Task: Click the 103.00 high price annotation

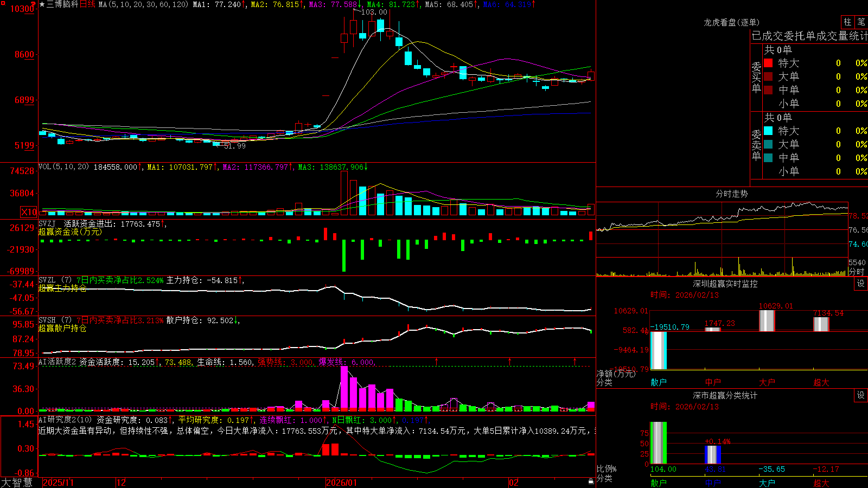Action: 374,12
